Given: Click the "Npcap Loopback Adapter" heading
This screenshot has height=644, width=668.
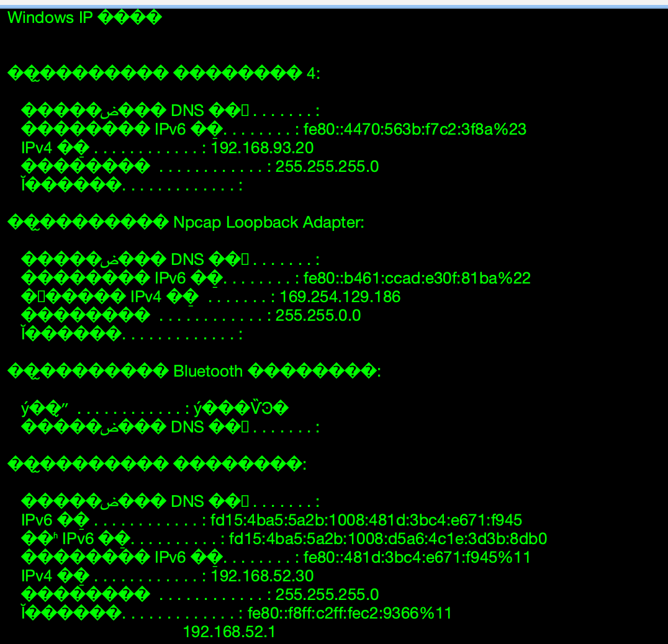Looking at the screenshot, I should coord(268,223).
